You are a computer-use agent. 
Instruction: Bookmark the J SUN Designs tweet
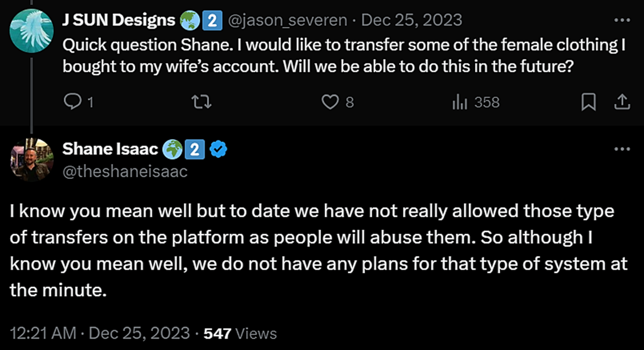tap(588, 102)
